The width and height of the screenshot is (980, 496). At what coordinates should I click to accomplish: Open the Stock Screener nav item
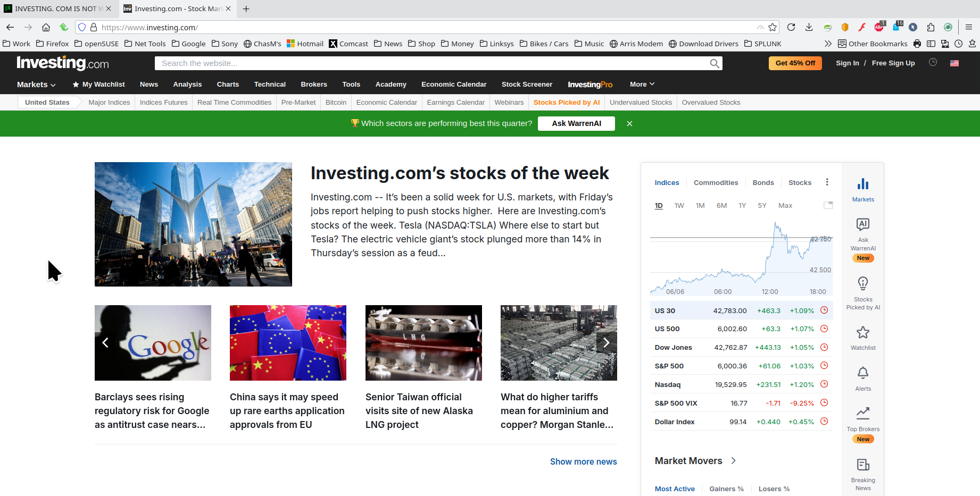527,85
